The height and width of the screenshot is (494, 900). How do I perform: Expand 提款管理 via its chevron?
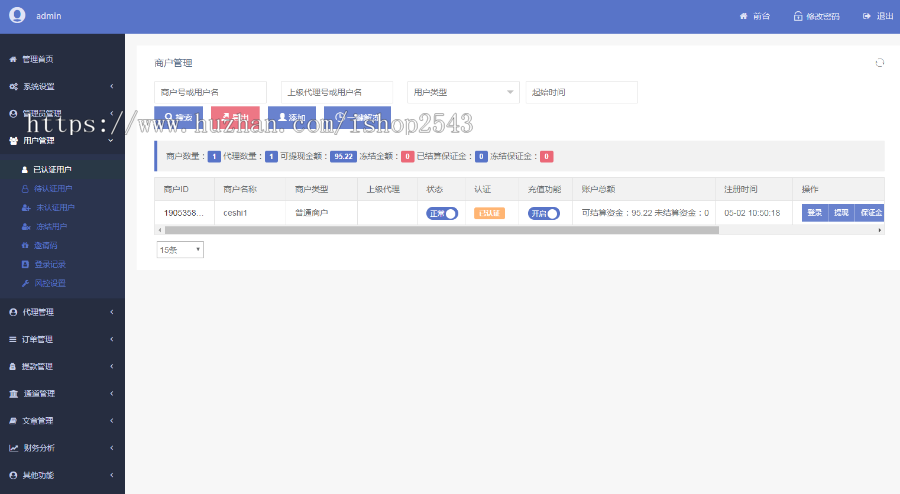112,366
